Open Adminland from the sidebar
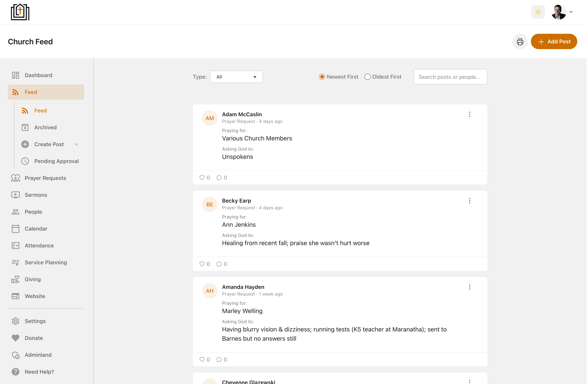 point(38,355)
